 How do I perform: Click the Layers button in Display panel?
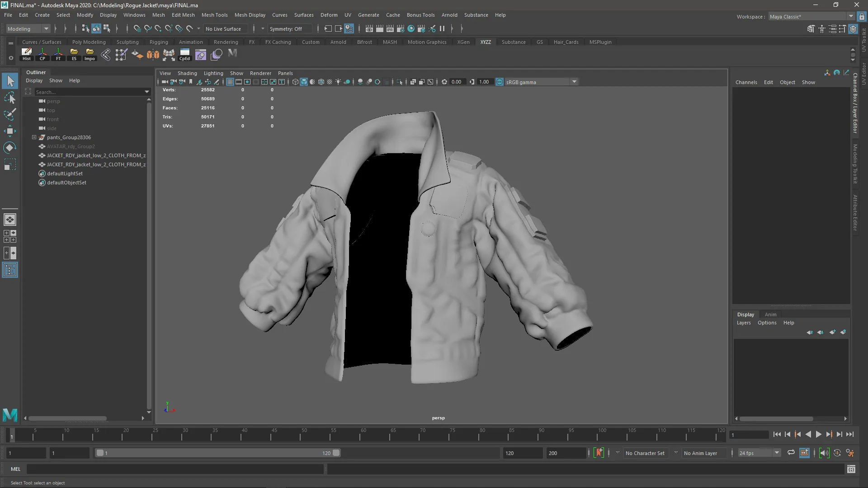743,323
